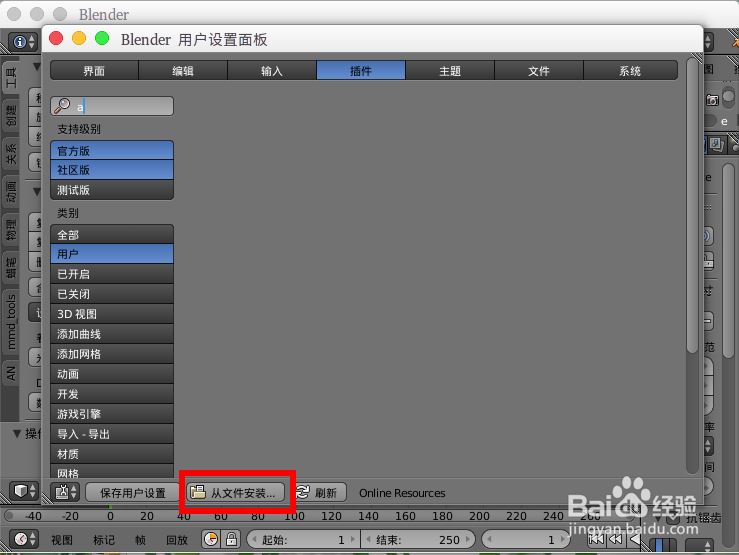Image resolution: width=739 pixels, height=555 pixels.
Task: Click 从文件安装... button
Action: point(236,493)
